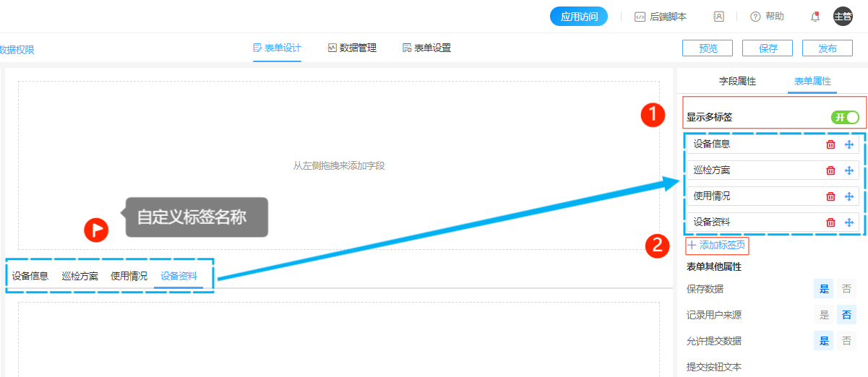Click the 使用情况 tab name field
This screenshot has width=868, height=377.
[752, 196]
